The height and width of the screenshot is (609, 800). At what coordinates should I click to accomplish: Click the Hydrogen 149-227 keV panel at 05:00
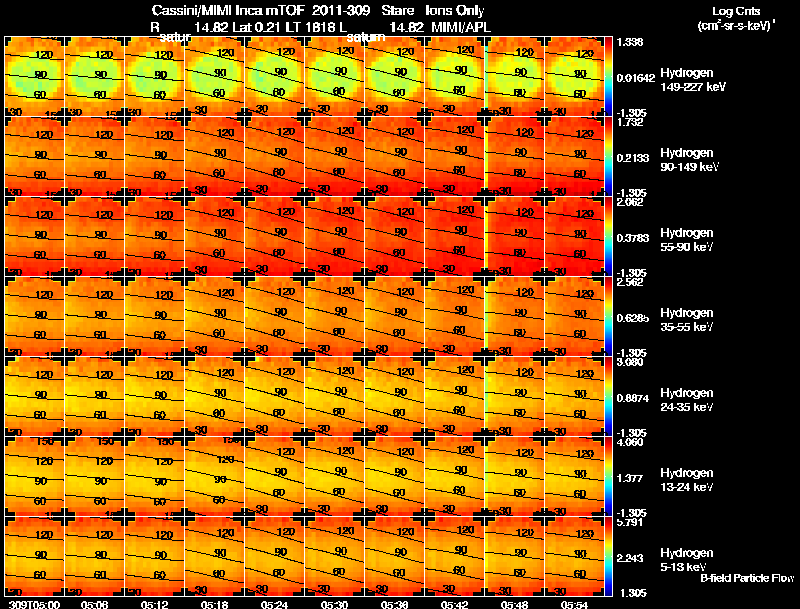pyautogui.click(x=34, y=77)
